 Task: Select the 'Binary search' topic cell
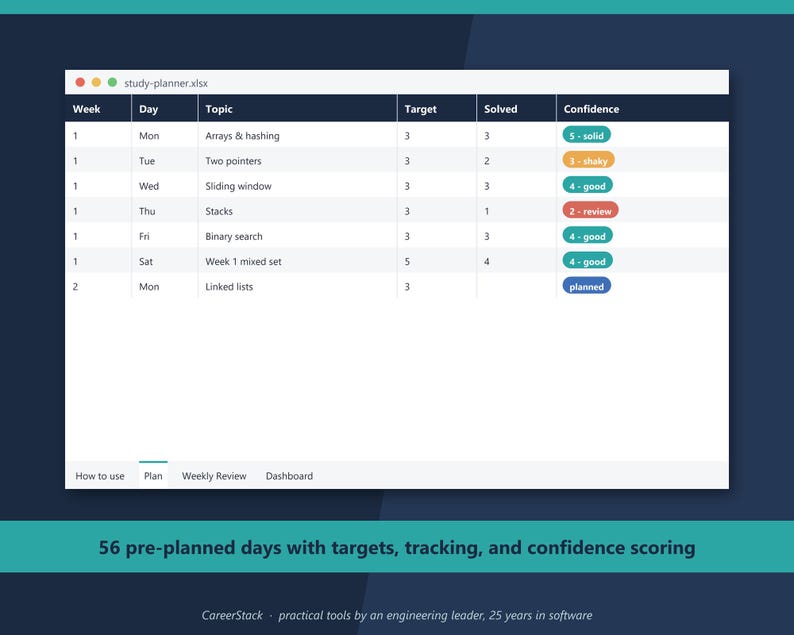click(x=297, y=236)
